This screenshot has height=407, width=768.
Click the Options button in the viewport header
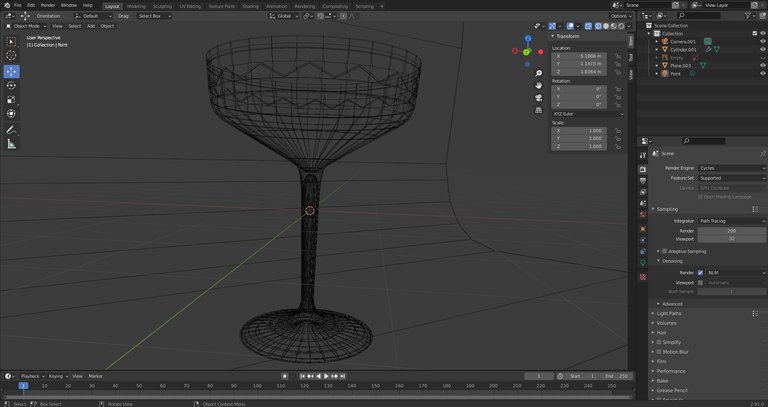pos(620,16)
